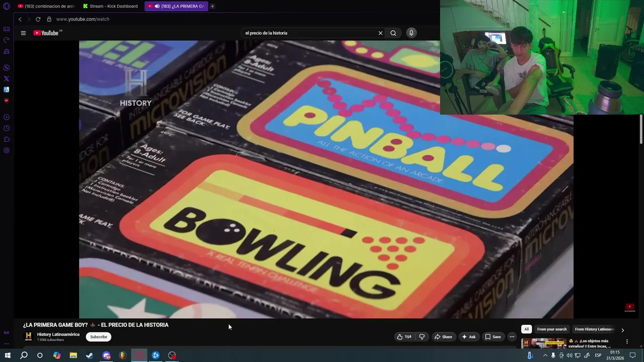Screen dimensions: 644x362
Task: Run the search with magnifier button
Action: point(393,33)
